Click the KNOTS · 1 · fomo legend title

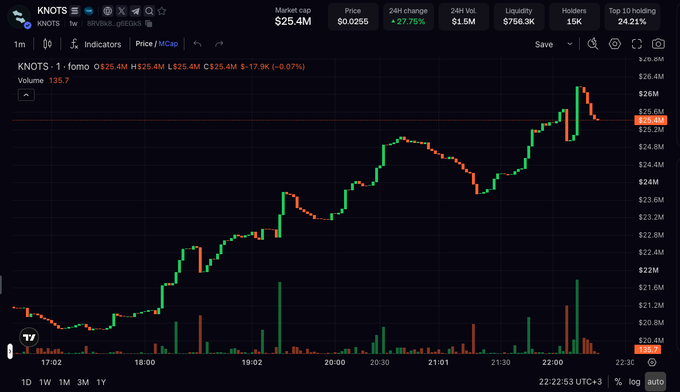pos(53,66)
